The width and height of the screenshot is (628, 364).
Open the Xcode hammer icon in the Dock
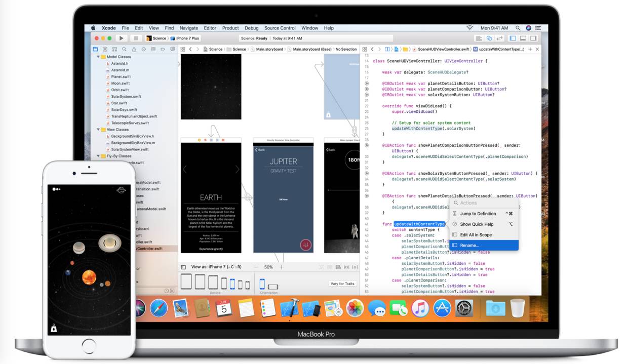point(289,307)
